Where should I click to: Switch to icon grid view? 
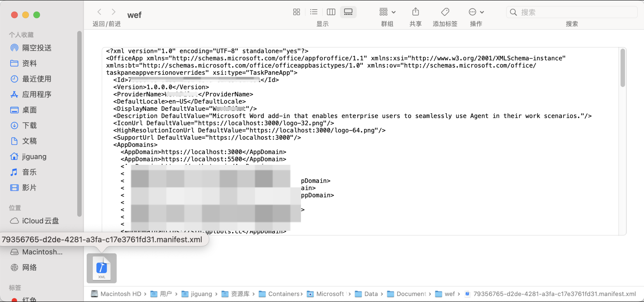(296, 12)
